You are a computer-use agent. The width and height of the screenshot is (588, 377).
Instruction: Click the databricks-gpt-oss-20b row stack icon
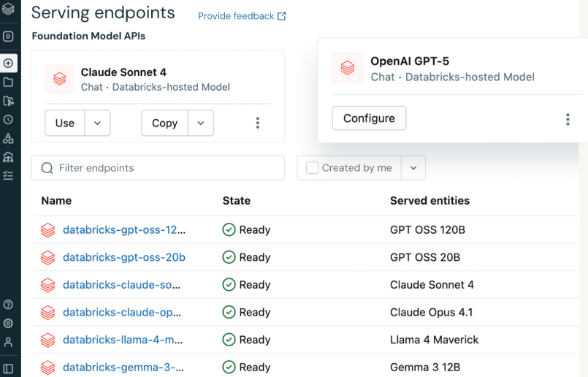(47, 258)
